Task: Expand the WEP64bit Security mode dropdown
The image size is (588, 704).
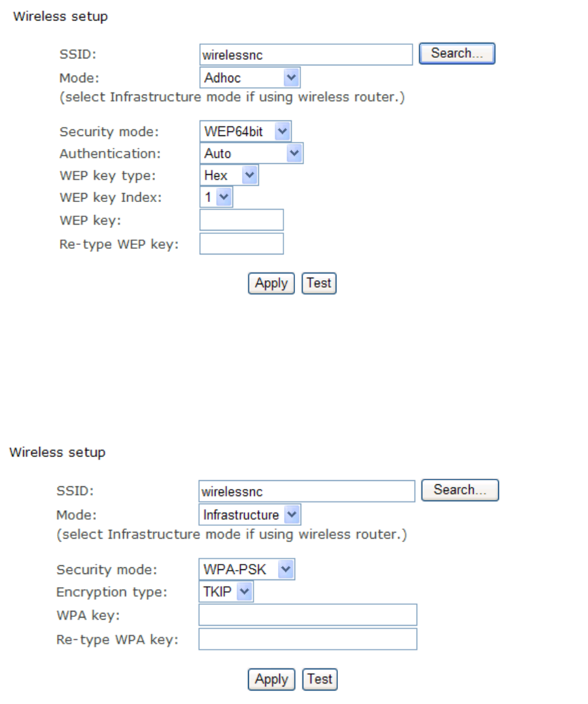Action: [245, 132]
